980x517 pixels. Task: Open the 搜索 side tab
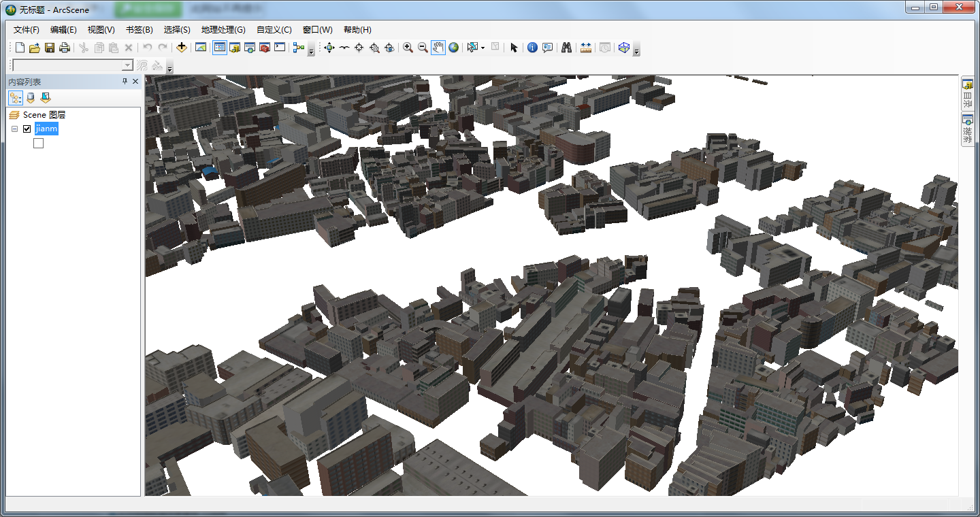tap(967, 129)
